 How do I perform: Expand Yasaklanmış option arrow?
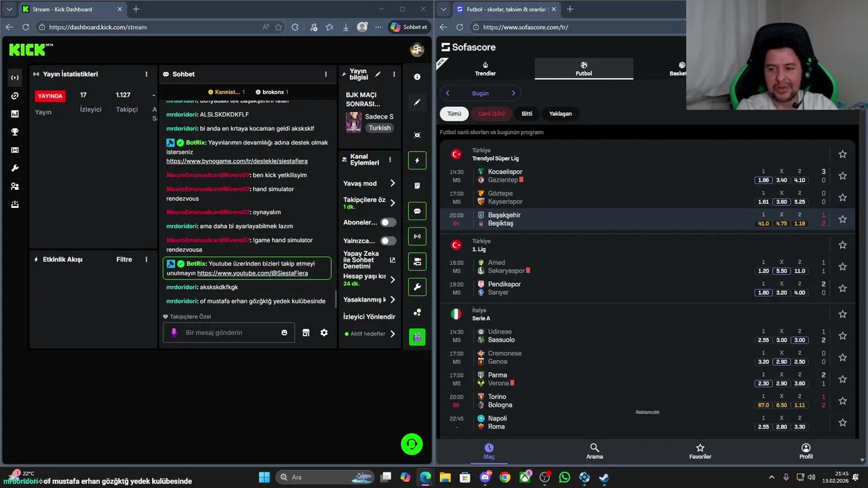(392, 300)
